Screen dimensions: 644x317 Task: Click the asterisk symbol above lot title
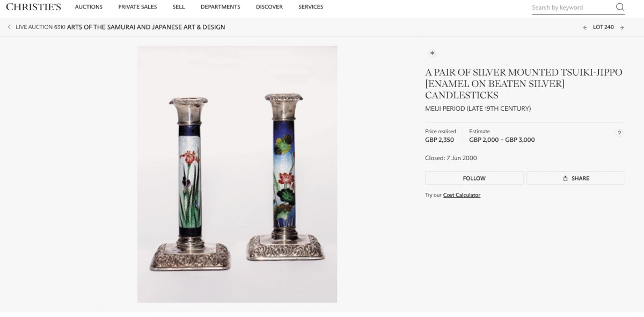[x=432, y=53]
